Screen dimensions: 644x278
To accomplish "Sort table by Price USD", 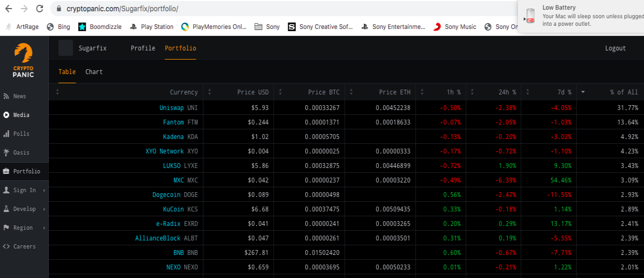I will (x=239, y=92).
